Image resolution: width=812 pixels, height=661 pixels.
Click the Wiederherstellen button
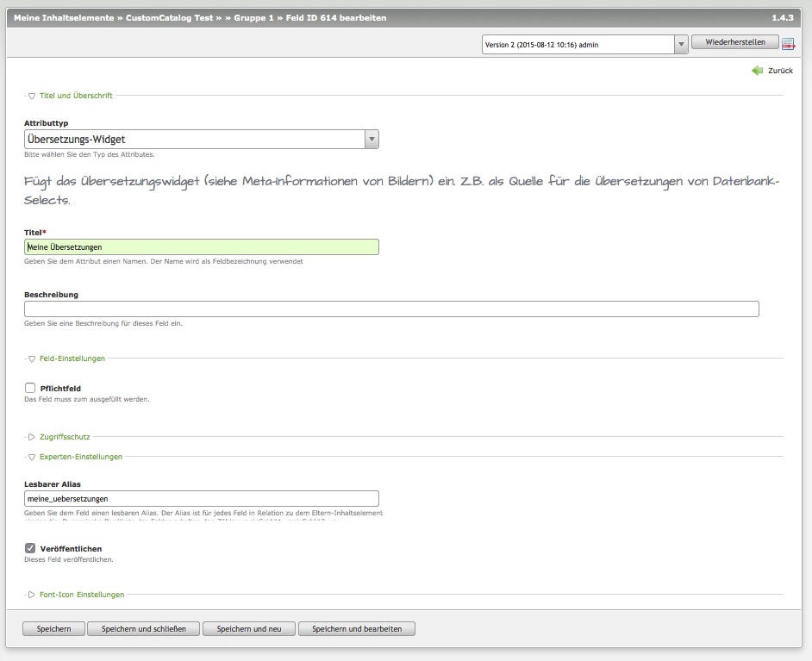[734, 42]
